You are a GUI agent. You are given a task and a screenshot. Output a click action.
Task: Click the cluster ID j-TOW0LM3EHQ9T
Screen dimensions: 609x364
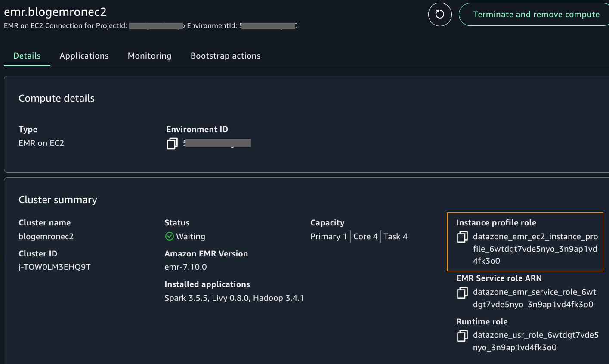coord(55,267)
